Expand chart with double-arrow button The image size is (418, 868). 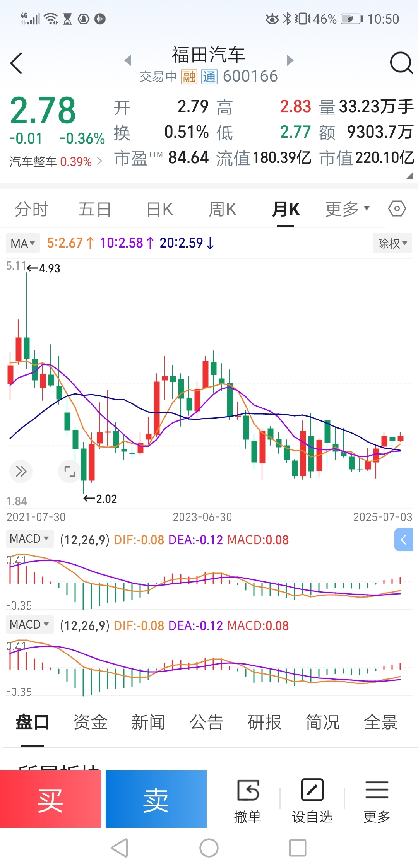pos(21,471)
